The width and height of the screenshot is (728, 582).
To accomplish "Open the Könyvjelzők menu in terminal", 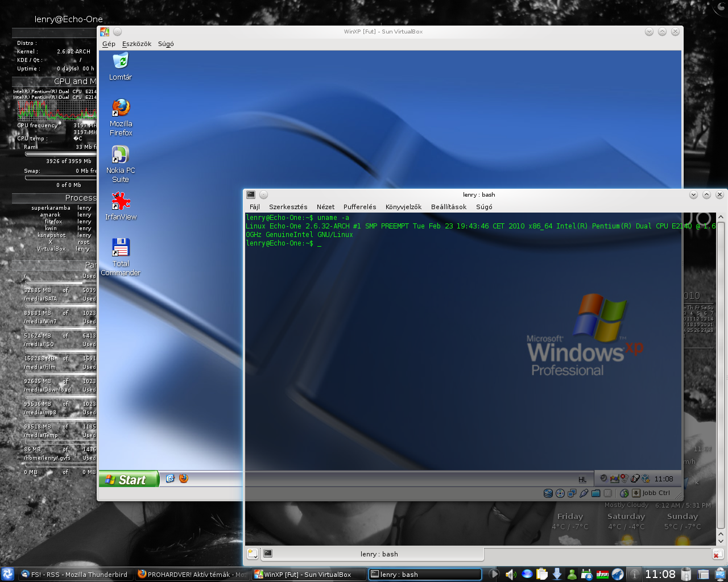I will tap(403, 207).
